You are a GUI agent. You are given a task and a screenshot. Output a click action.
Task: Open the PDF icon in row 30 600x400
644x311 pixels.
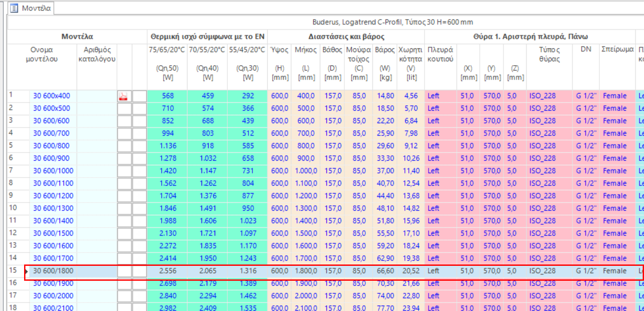point(124,96)
